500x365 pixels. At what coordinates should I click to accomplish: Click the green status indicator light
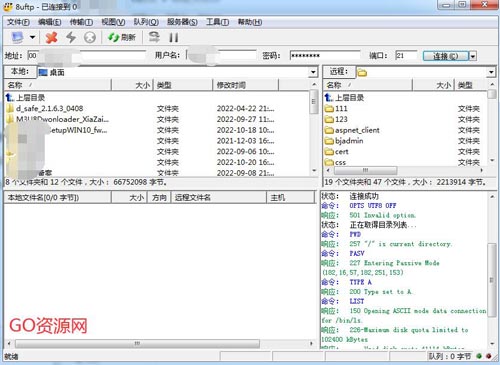(x=479, y=356)
